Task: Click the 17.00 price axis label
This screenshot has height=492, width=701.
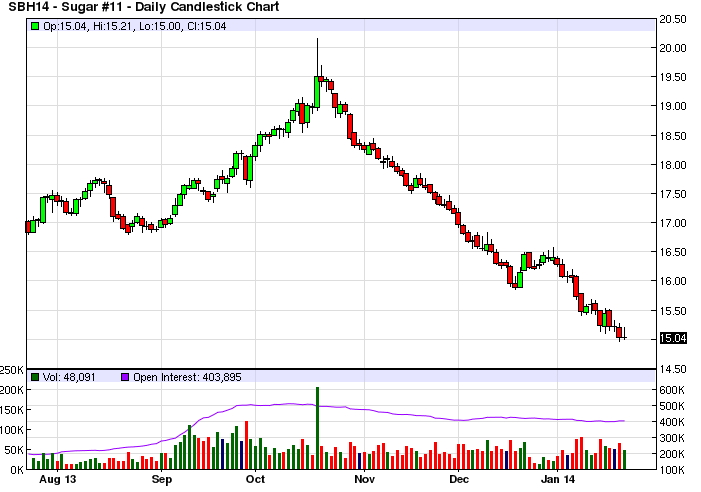Action: [x=673, y=223]
